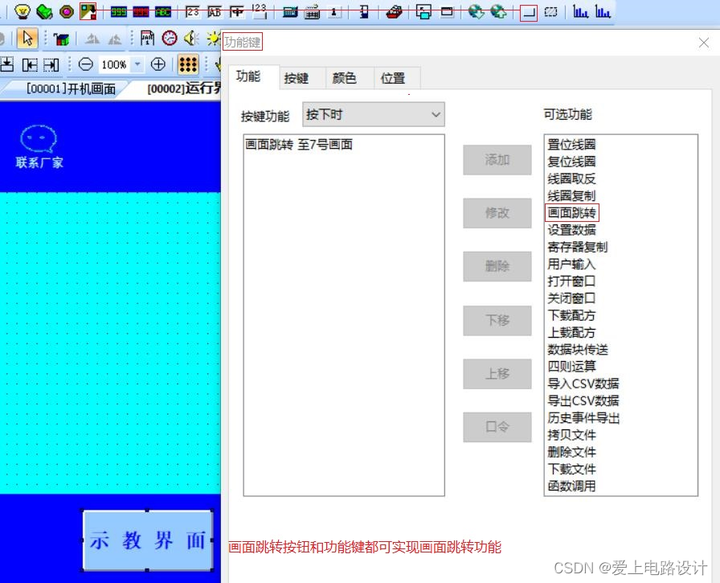720x583 pixels.
Task: Select 导入CSV数据 in available functions
Action: click(x=583, y=383)
